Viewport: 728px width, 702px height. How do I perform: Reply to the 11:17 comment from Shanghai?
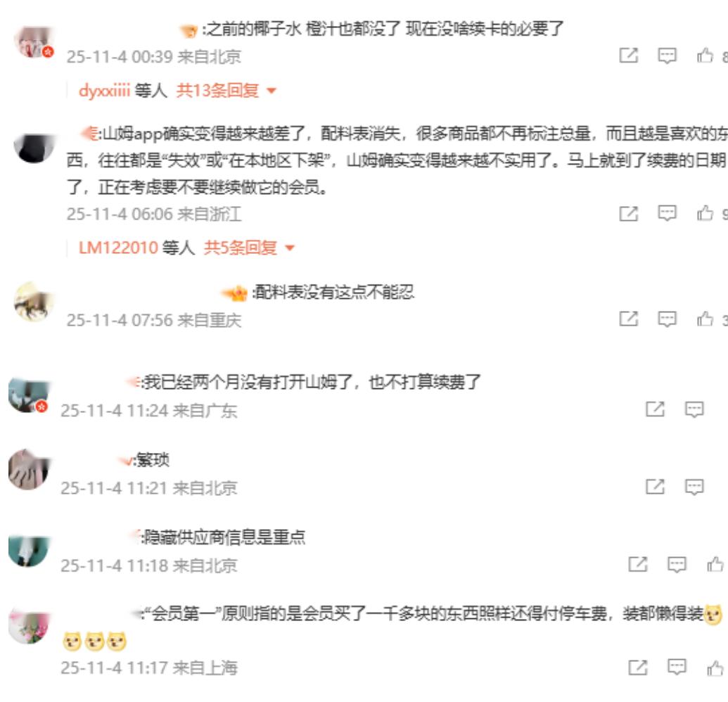[677, 667]
